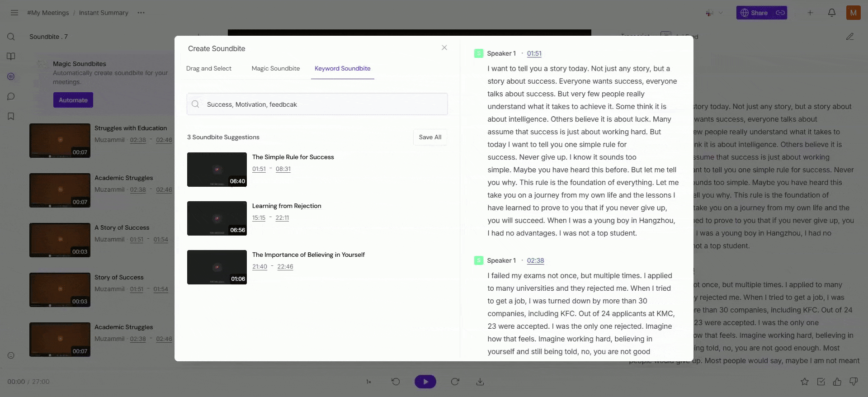Play the meeting recording

[x=425, y=382]
